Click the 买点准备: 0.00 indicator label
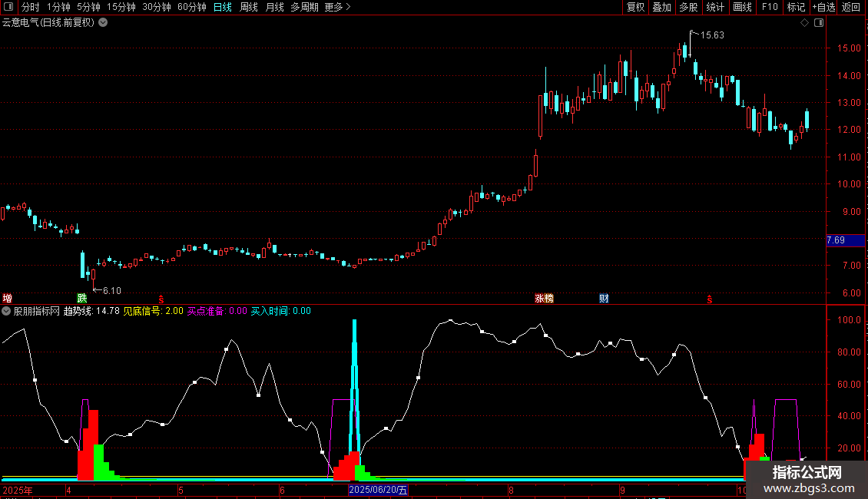The image size is (868, 499). pos(217,311)
